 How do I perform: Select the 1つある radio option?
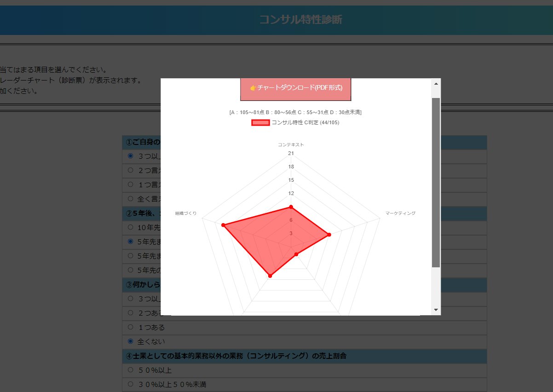coord(130,327)
